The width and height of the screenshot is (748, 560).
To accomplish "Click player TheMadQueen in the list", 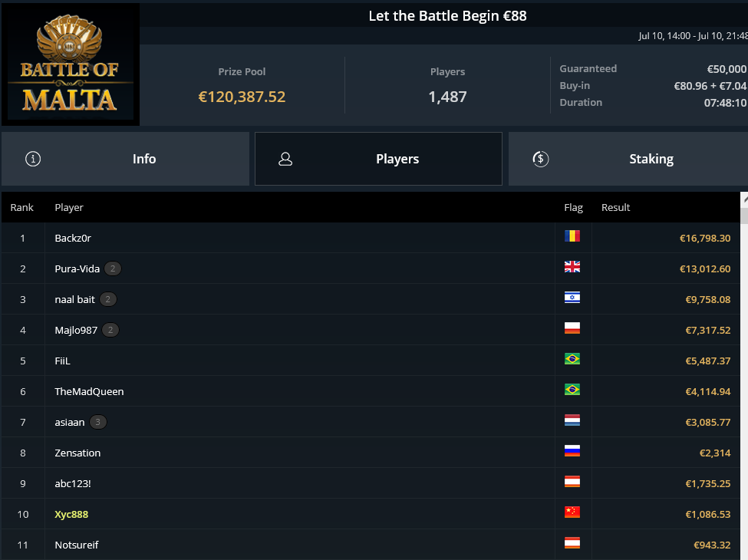I will tap(89, 392).
